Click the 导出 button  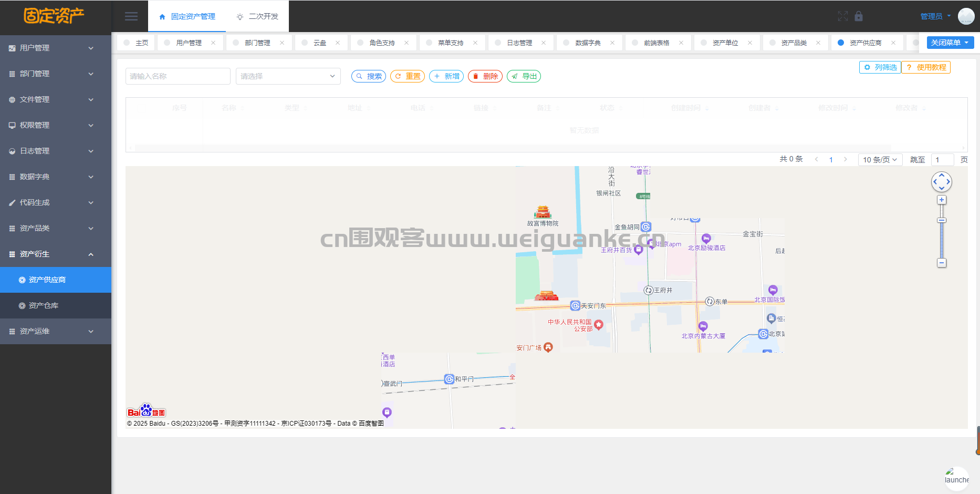pyautogui.click(x=524, y=76)
